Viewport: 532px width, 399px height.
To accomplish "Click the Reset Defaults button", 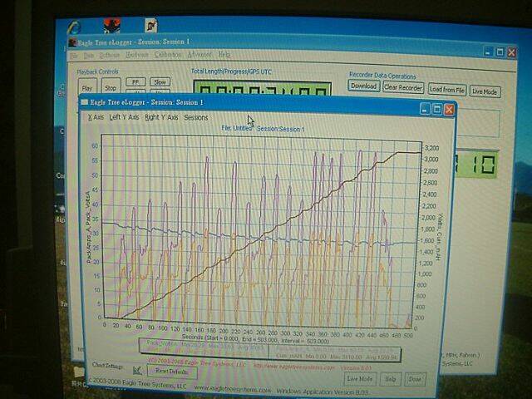I will (x=172, y=372).
